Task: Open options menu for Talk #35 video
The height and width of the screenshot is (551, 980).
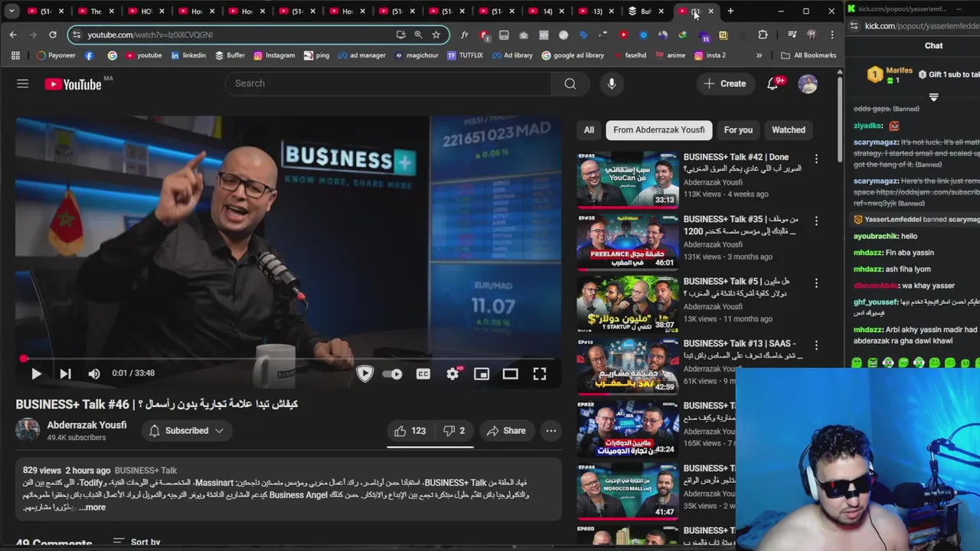Action: pos(816,220)
